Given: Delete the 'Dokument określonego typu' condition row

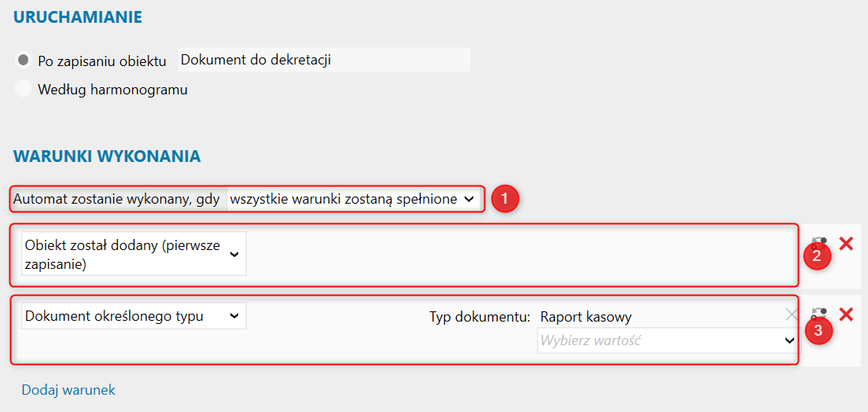Looking at the screenshot, I should click(846, 315).
